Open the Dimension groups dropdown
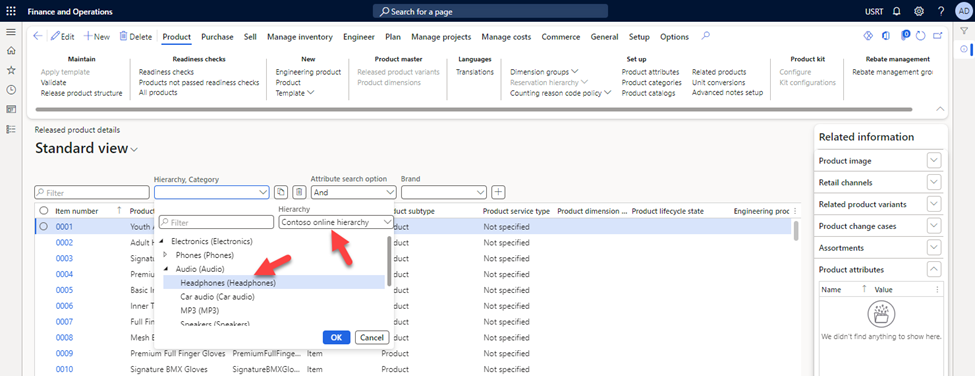The width and height of the screenshot is (975, 376). 544,72
